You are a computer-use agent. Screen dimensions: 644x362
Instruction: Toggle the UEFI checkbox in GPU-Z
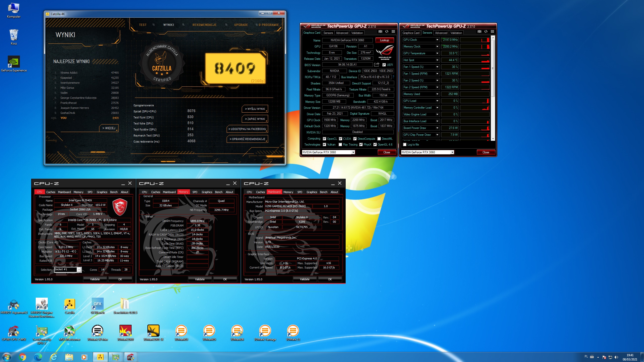384,65
